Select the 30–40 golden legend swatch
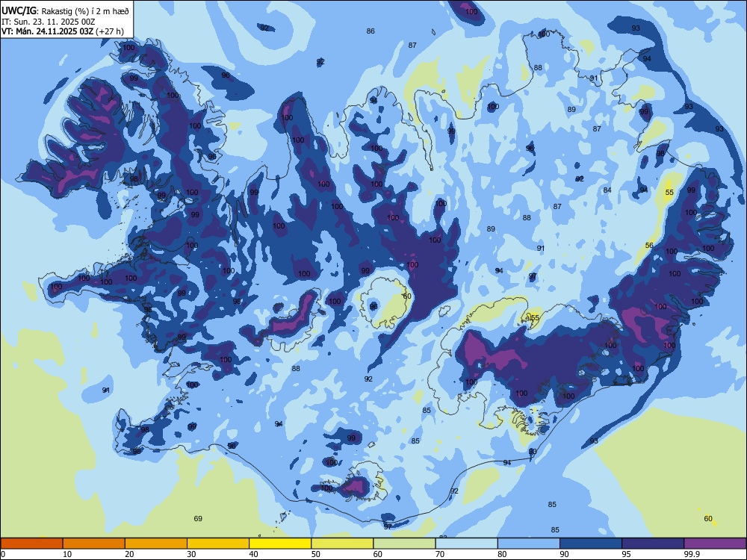747x560 pixels. tap(218, 544)
